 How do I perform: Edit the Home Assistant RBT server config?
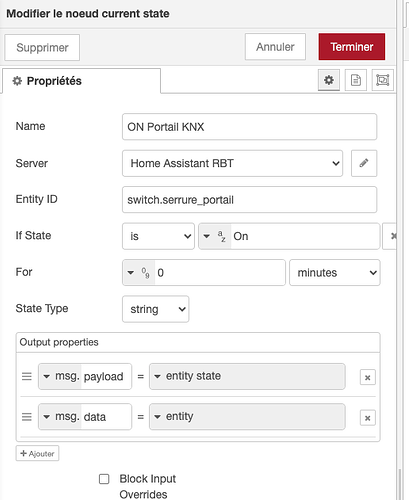click(364, 163)
